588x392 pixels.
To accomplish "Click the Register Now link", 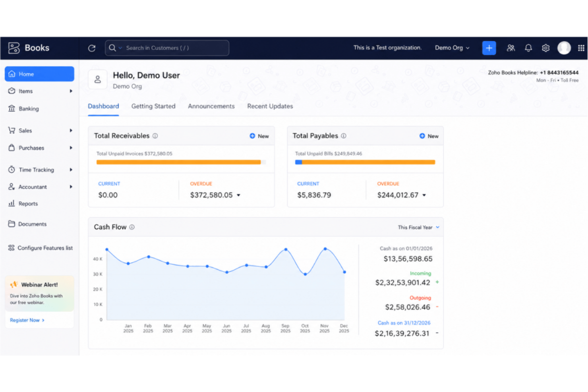I will pos(27,320).
